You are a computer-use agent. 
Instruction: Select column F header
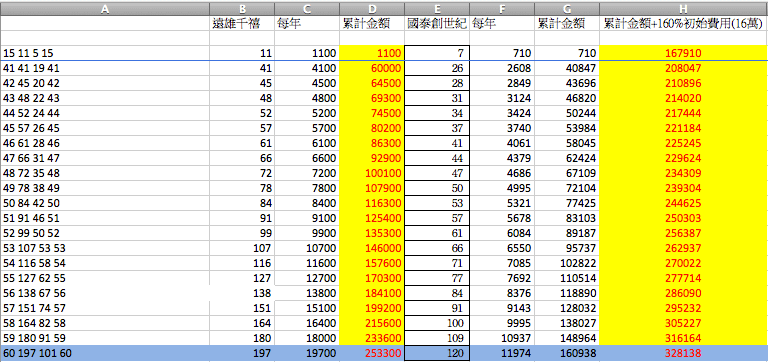pos(502,8)
